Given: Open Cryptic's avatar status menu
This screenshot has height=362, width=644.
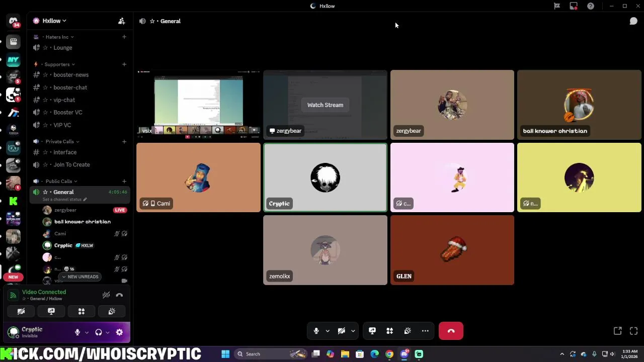Looking at the screenshot, I should click(13, 332).
